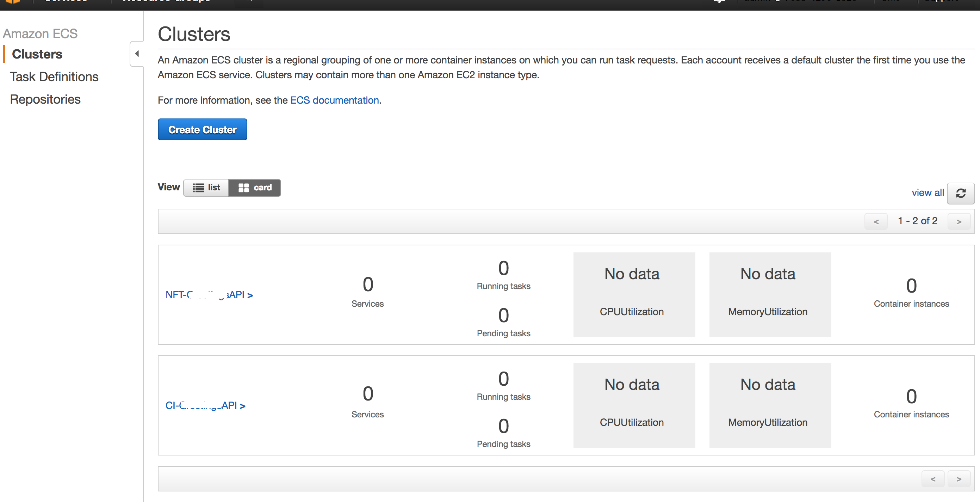Click previous page arrow in bottom pager
This screenshot has width=980, height=502.
point(932,479)
